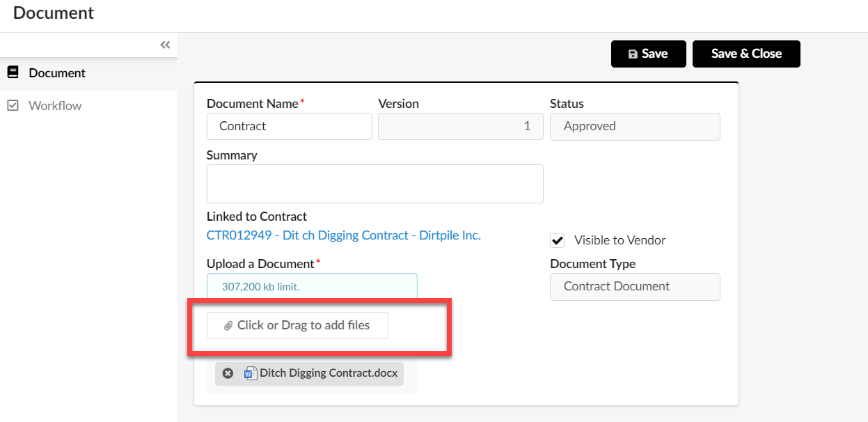Open the CTR012949 linked contract link
Screen dimensions: 868x422
click(344, 235)
